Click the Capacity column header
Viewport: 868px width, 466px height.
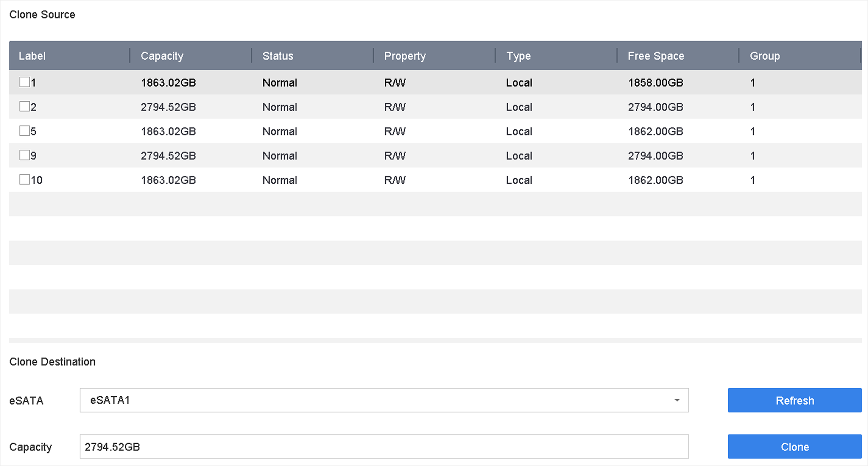pos(162,56)
